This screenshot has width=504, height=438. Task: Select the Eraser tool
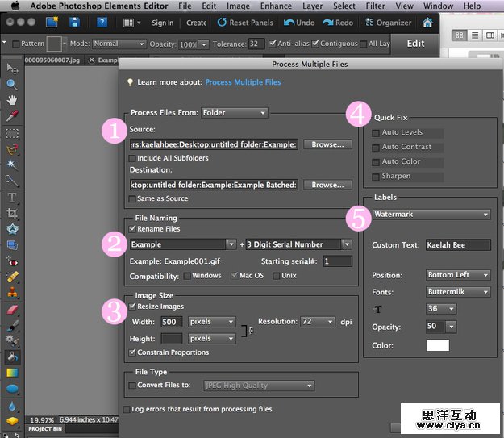click(x=12, y=309)
